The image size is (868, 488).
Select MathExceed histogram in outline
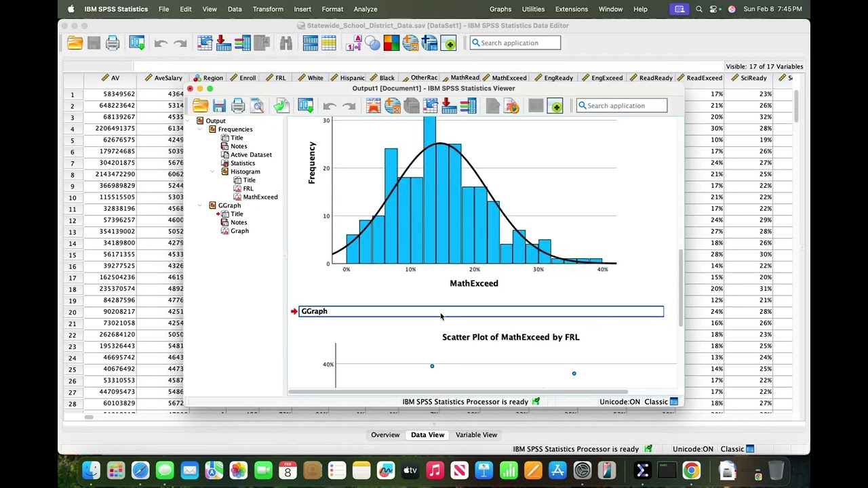(x=260, y=197)
